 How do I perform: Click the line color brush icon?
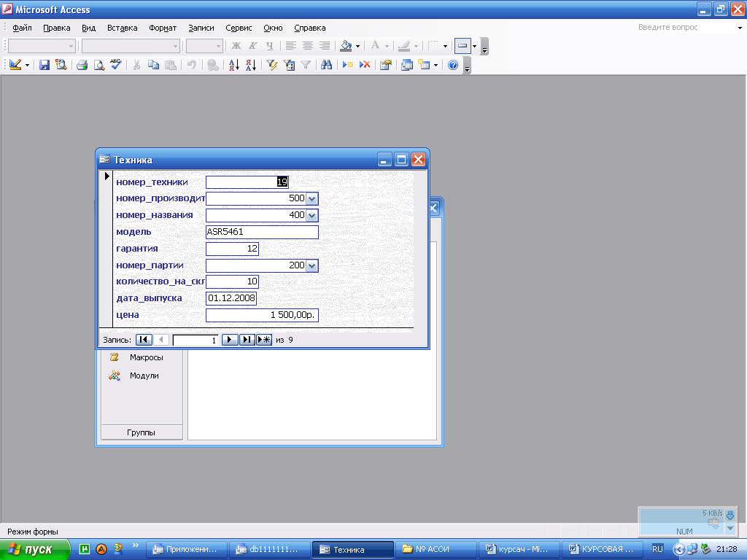[404, 46]
